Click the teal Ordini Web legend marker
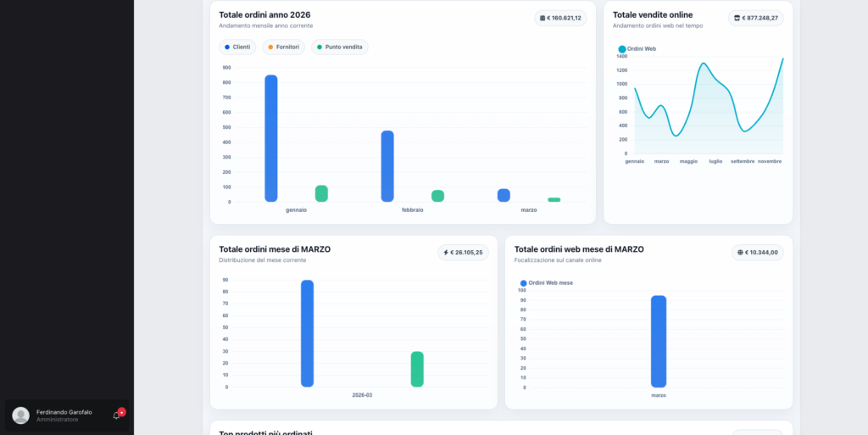Screen dimensions: 868x435 tap(622, 49)
